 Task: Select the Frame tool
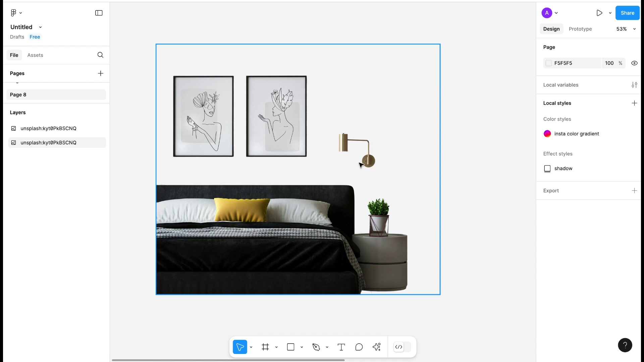click(265, 347)
